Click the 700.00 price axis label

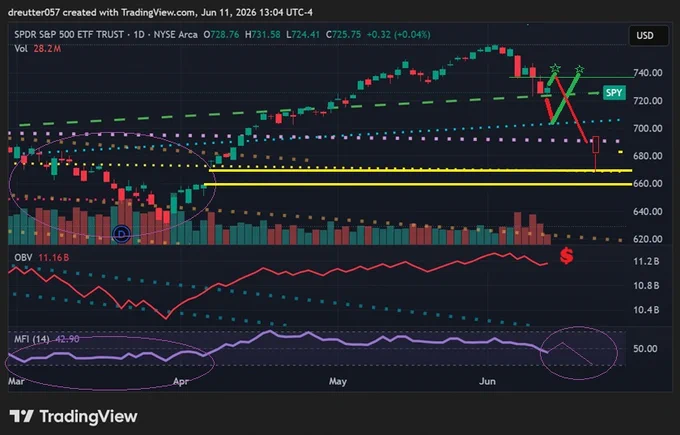[x=648, y=128]
